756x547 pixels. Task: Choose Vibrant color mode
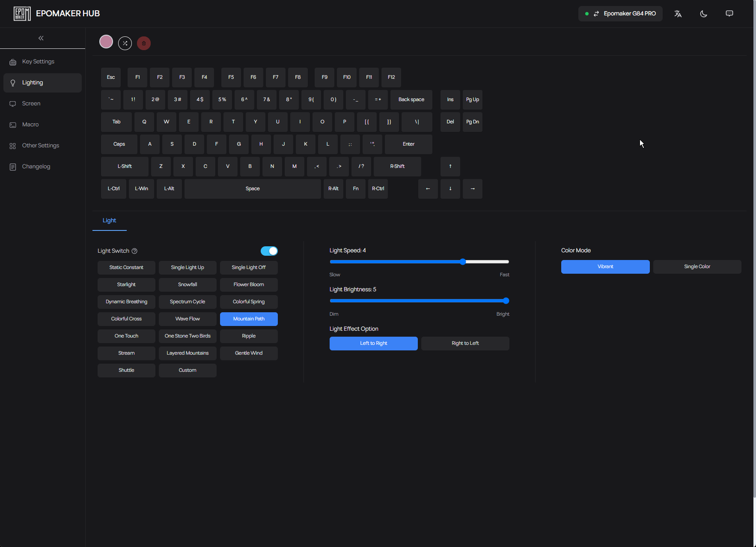pos(605,267)
